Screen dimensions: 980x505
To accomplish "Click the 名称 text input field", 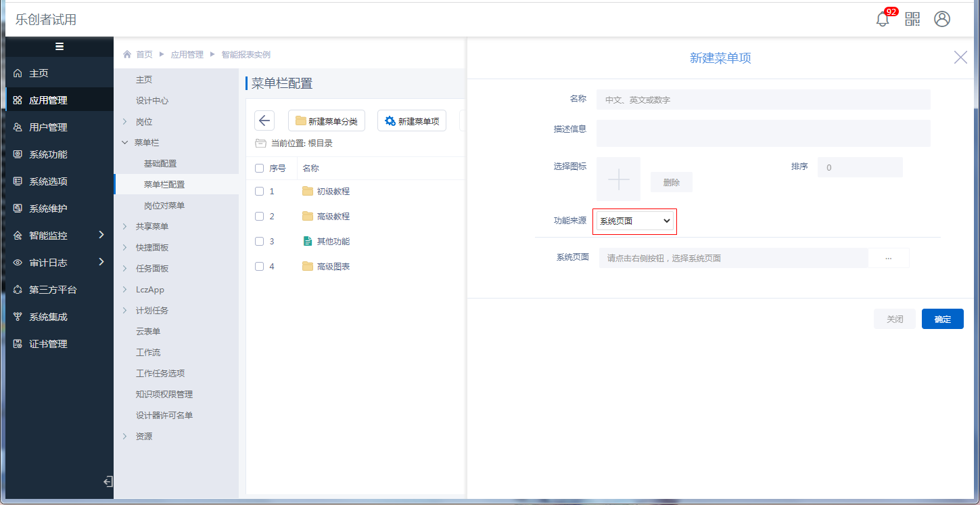I will point(763,100).
